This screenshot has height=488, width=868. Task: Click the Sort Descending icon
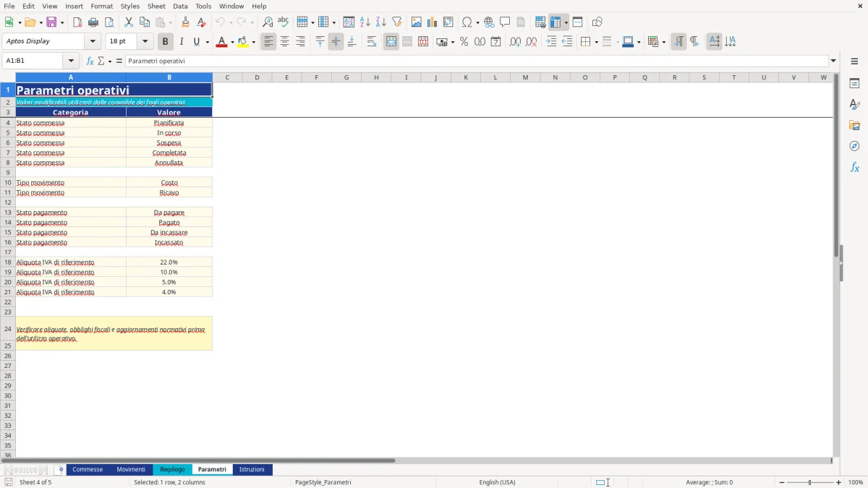pyautogui.click(x=381, y=22)
